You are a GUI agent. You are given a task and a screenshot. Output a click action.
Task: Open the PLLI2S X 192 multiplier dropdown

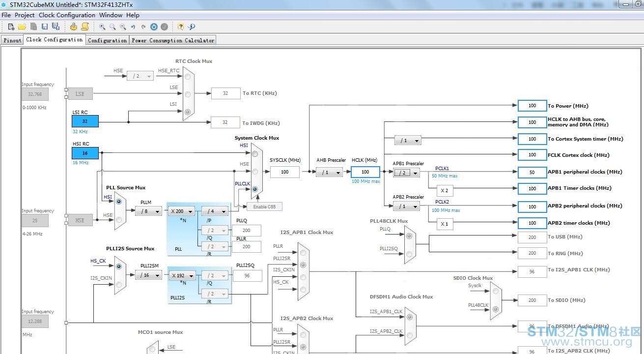point(182,275)
